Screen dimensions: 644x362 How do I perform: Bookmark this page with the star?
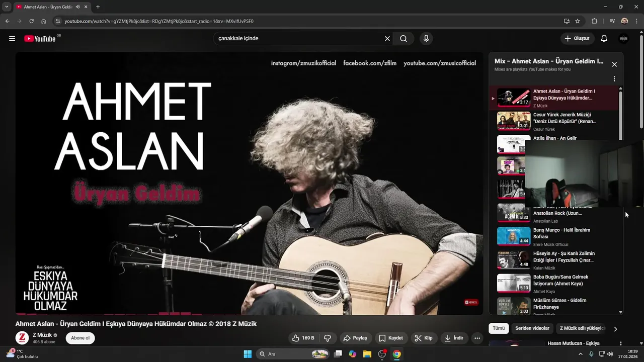tap(578, 21)
